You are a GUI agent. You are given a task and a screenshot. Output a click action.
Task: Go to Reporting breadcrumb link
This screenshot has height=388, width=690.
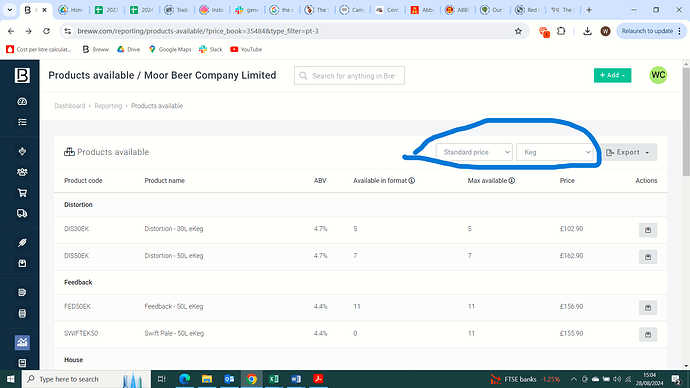point(108,106)
